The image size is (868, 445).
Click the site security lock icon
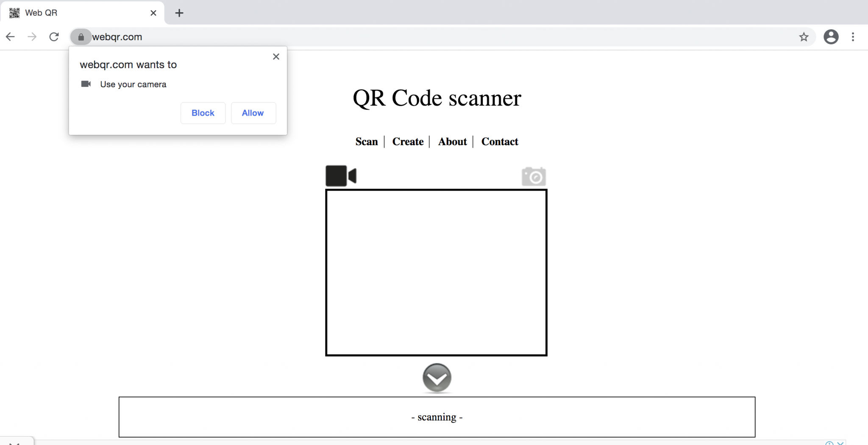point(81,37)
